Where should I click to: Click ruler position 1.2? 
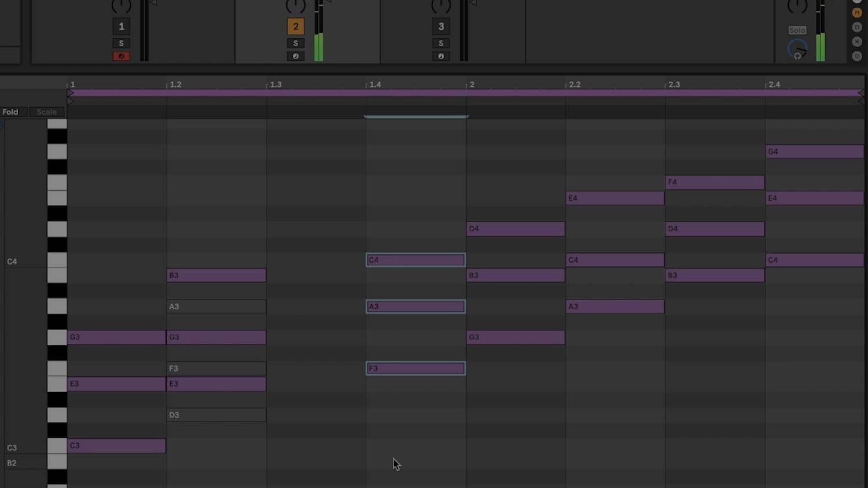[175, 84]
